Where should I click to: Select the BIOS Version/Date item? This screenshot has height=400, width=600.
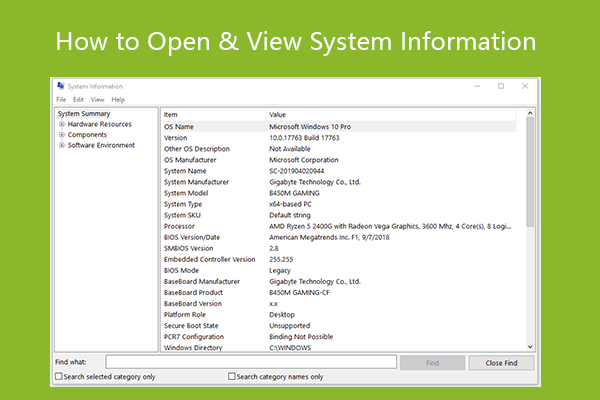coord(192,237)
